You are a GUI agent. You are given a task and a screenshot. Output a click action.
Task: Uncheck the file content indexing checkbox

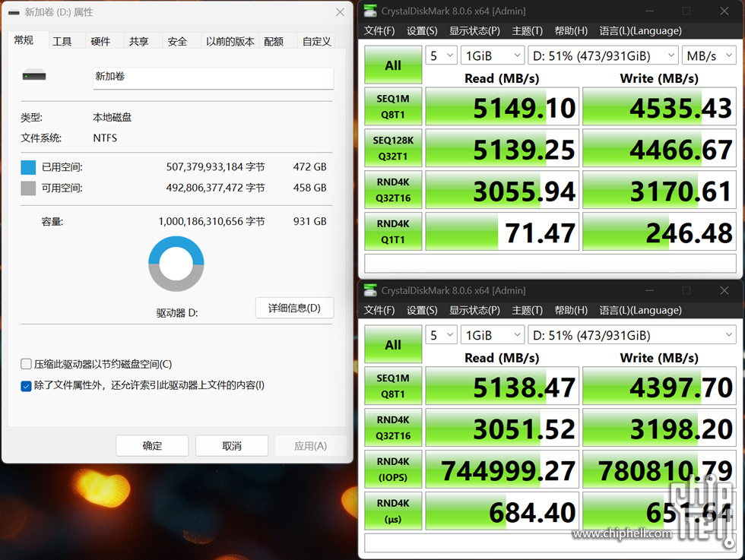click(x=26, y=386)
